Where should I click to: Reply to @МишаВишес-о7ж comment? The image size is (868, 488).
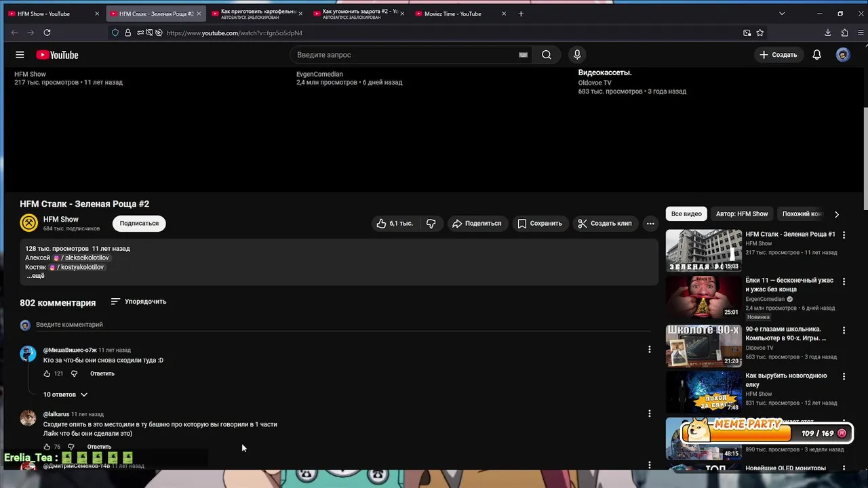[x=102, y=373]
